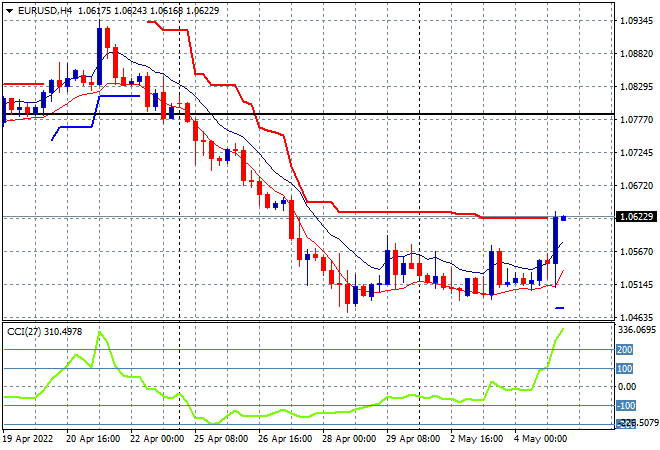The height and width of the screenshot is (450, 660).
Task: Select the black horizontal line near 1.07770
Action: pos(309,114)
